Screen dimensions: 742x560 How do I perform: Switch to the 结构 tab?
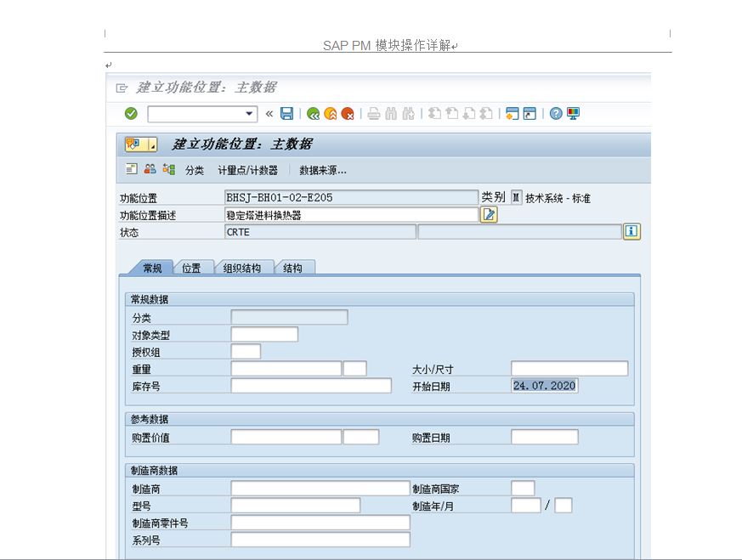[292, 269]
